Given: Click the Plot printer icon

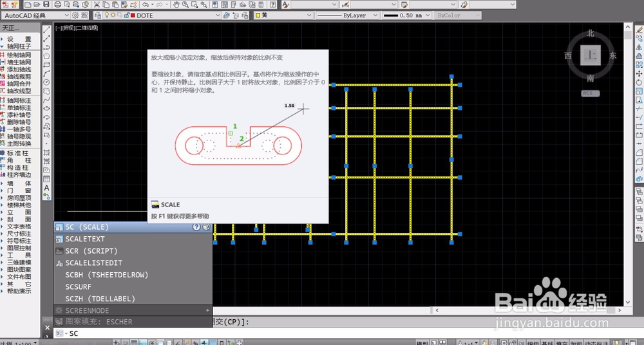Looking at the screenshot, I should [x=58, y=5].
